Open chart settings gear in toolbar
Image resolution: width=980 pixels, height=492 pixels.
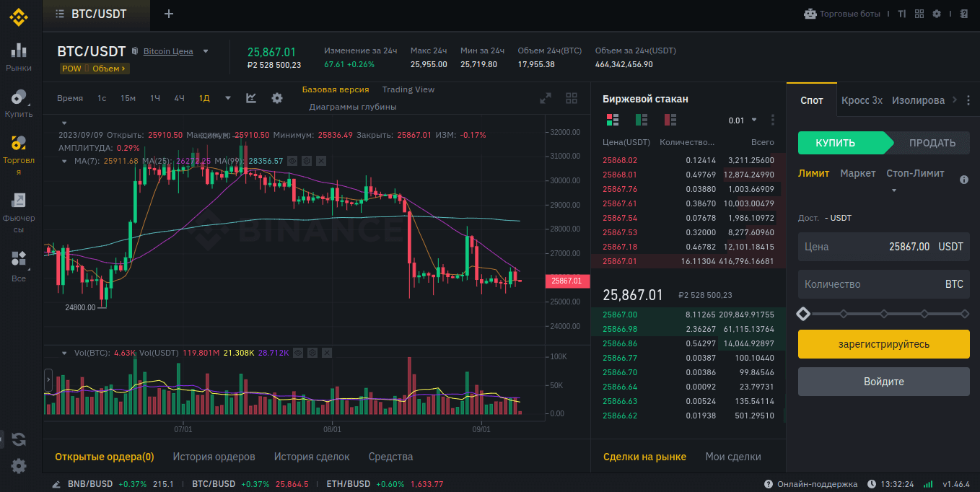pos(277,98)
